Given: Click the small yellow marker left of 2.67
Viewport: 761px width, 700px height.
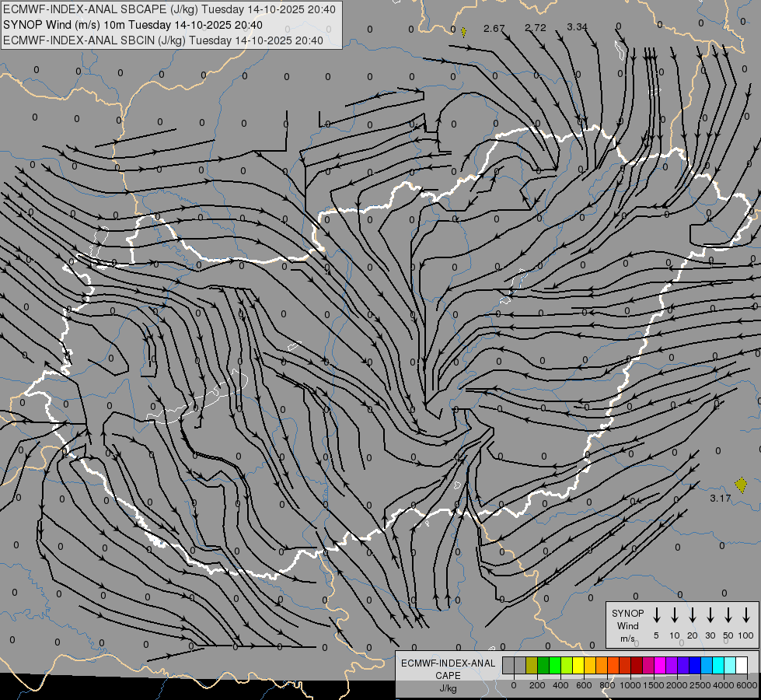Looking at the screenshot, I should (x=463, y=32).
